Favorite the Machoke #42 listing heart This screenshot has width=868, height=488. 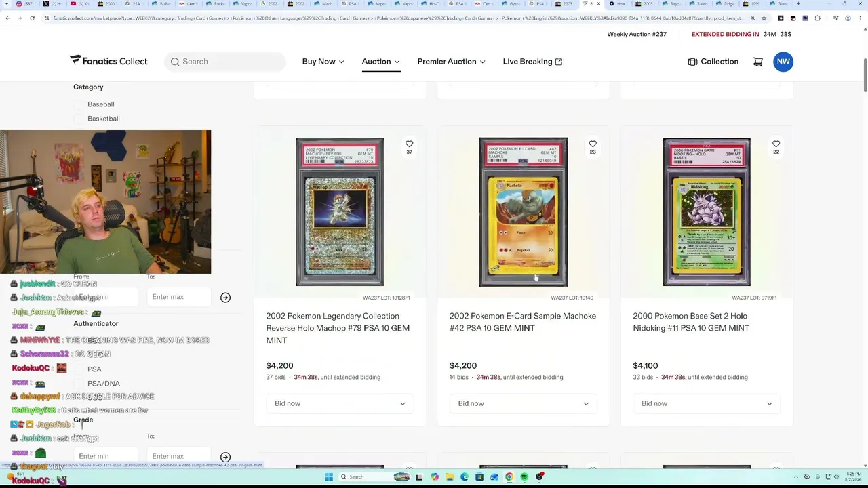593,144
